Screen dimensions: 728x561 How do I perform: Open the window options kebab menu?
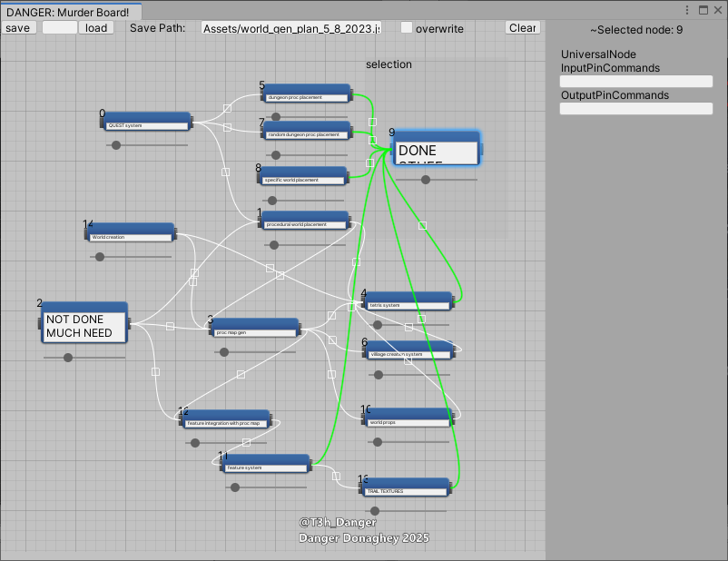tap(688, 9)
